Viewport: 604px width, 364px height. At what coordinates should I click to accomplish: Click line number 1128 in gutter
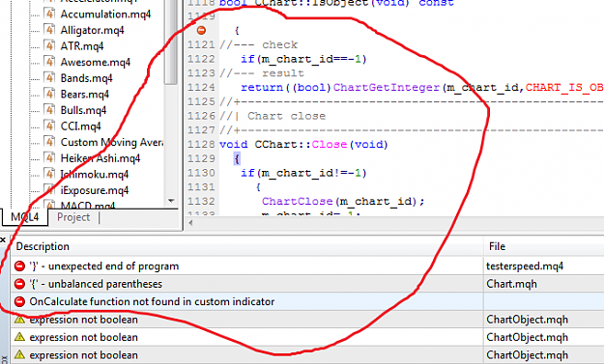(201, 144)
